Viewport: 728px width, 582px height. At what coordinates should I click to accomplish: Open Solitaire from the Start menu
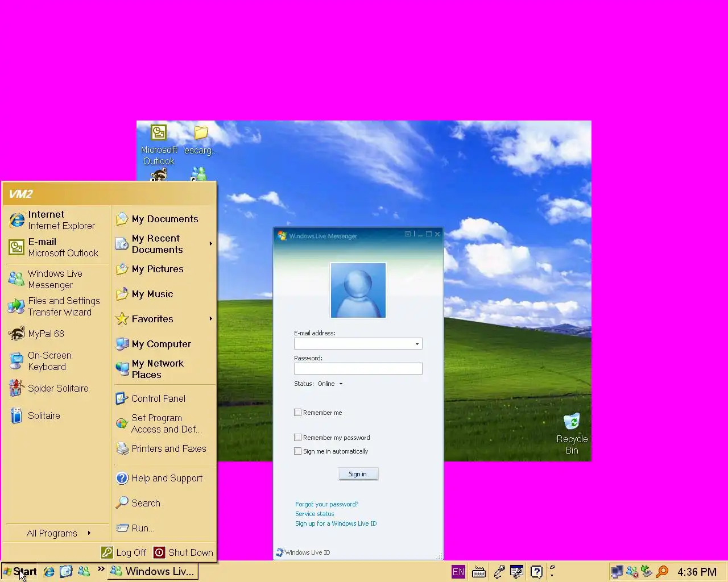point(57,415)
